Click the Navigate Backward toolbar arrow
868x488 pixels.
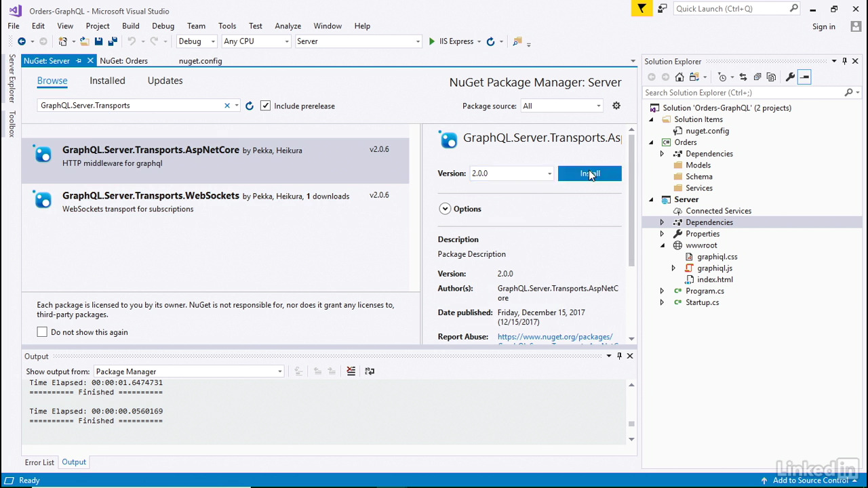click(22, 41)
